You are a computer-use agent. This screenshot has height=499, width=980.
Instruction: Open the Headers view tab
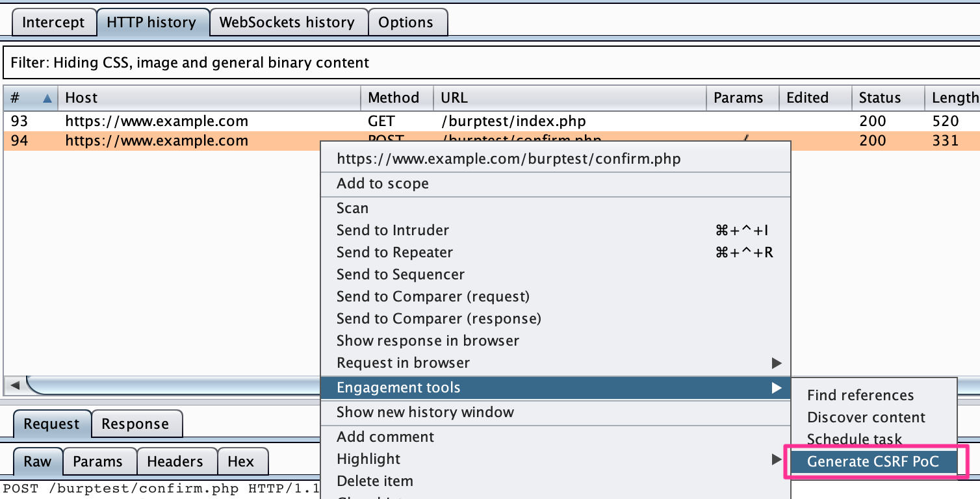click(175, 462)
